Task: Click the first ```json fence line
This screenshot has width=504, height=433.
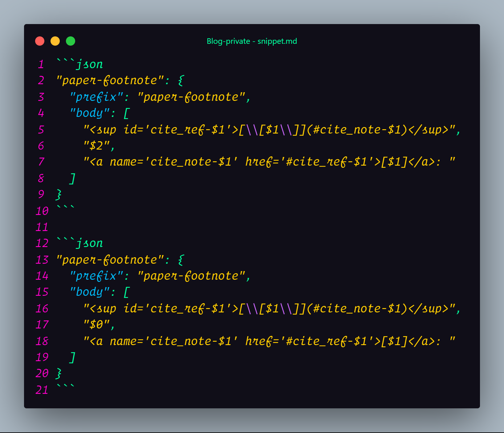Action: (x=80, y=64)
